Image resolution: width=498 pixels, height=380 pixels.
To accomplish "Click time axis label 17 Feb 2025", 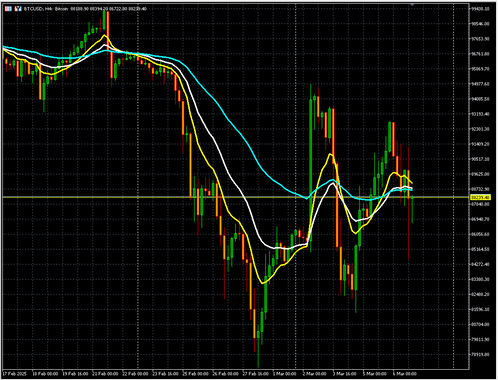I will (15, 374).
